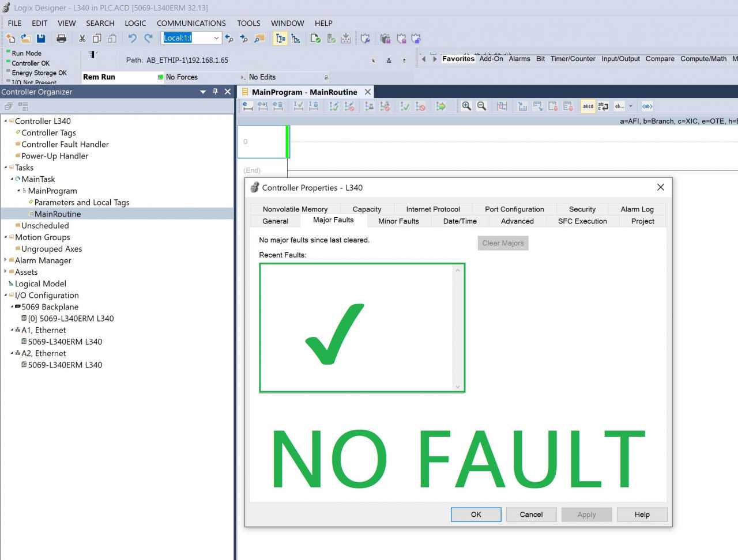Click the Redo arrow icon

click(x=148, y=39)
